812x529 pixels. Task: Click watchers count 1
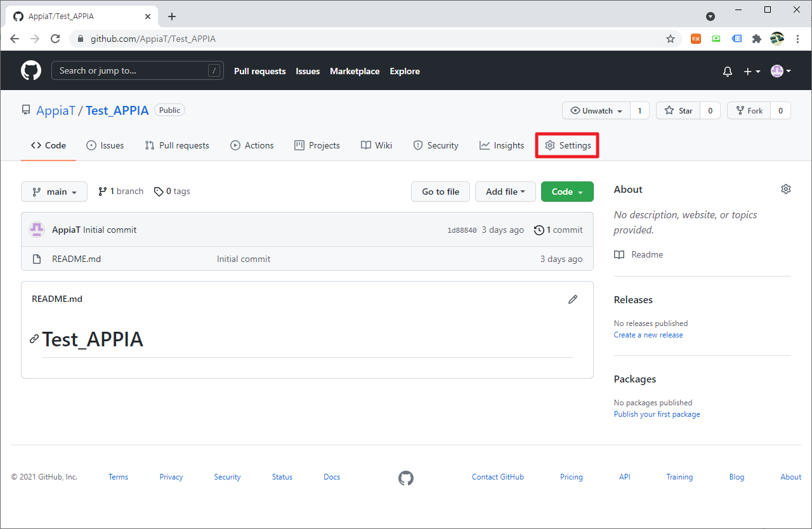pos(639,110)
